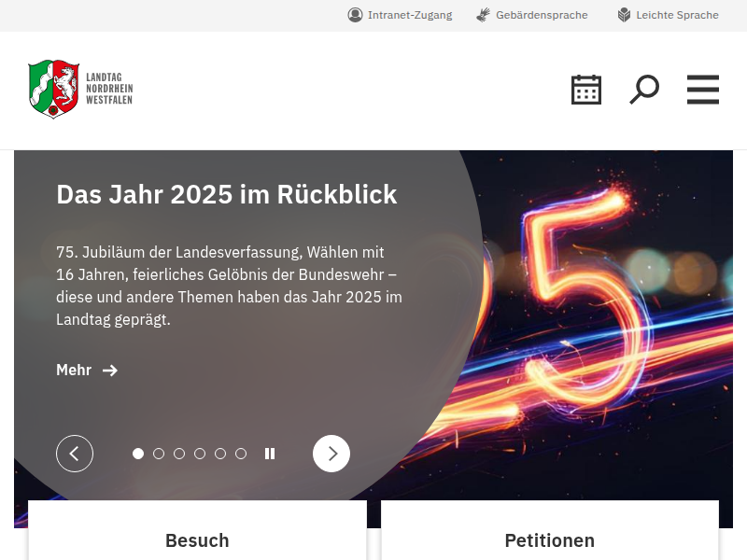Select the second carousel slide dot

tap(159, 454)
